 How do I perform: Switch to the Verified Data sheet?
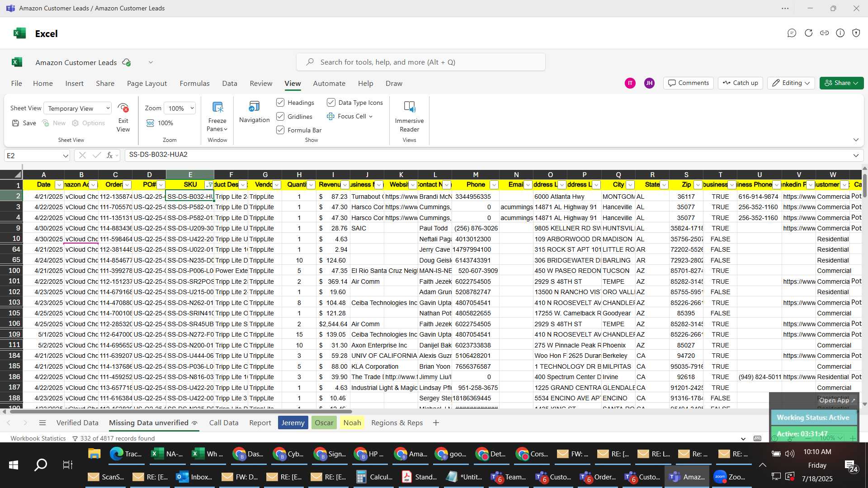77,423
